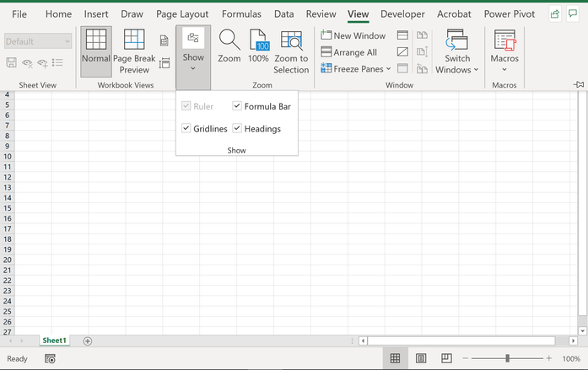
Task: Uncheck the Formula Bar checkbox
Action: click(x=236, y=106)
